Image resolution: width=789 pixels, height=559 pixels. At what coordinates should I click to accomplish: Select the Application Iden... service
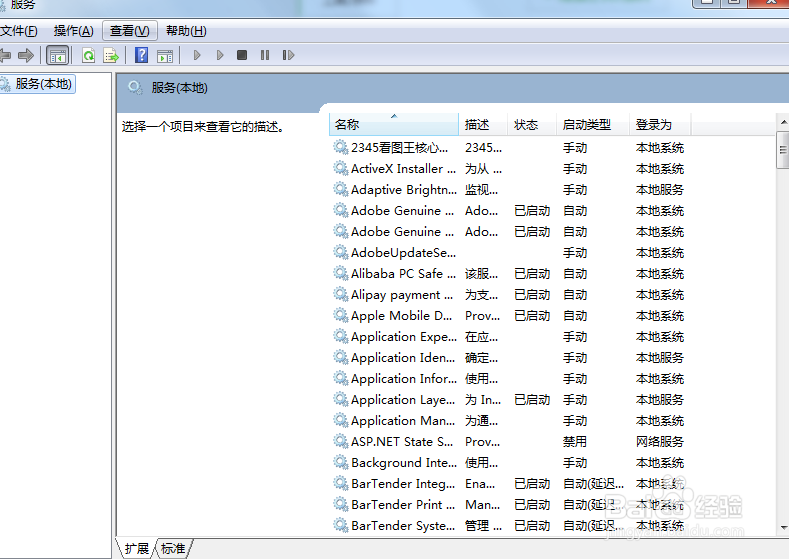[x=508, y=358]
